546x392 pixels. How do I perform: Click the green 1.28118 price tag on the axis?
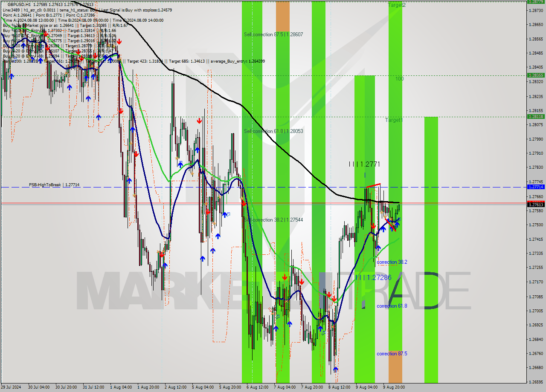point(535,116)
